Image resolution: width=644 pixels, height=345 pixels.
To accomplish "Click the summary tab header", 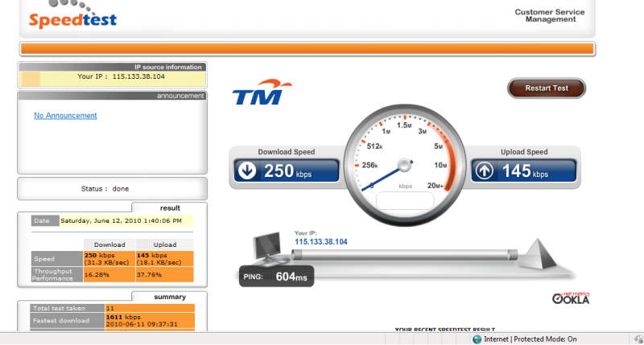I will [170, 297].
